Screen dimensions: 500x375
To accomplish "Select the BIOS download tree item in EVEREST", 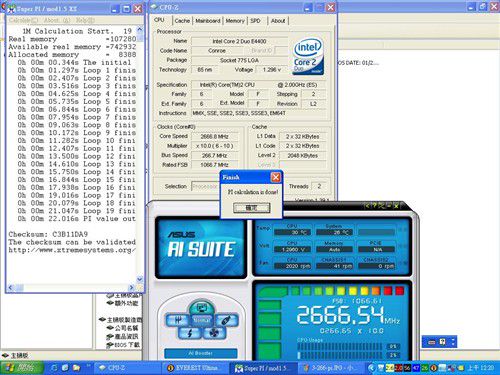I will coord(123,345).
